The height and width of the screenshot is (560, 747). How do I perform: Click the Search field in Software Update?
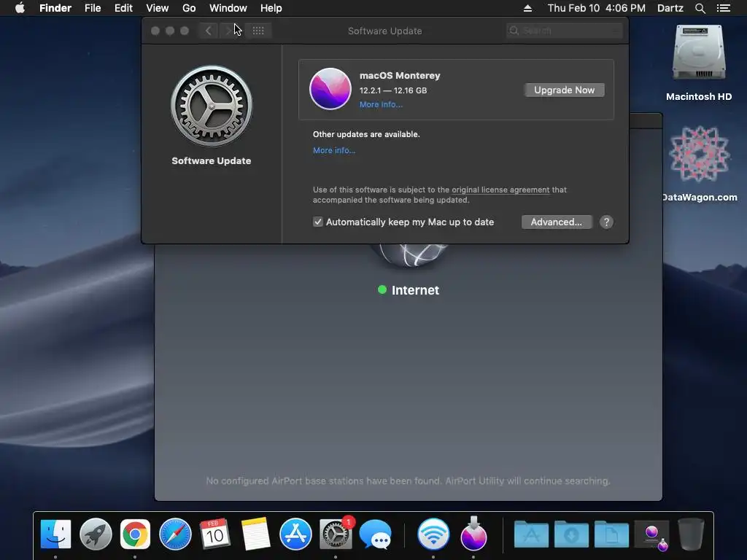(565, 31)
